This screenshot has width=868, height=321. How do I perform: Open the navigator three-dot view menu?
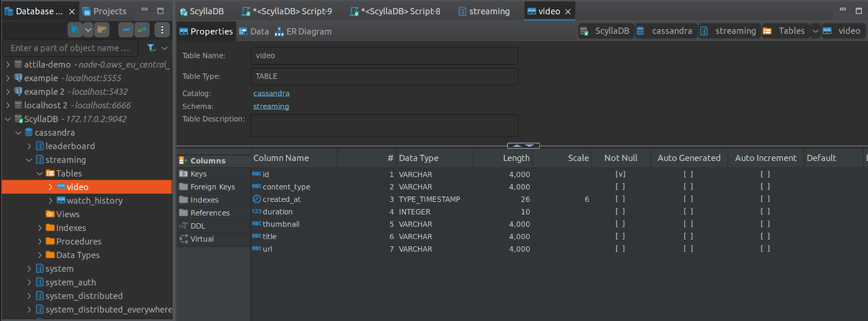click(162, 30)
